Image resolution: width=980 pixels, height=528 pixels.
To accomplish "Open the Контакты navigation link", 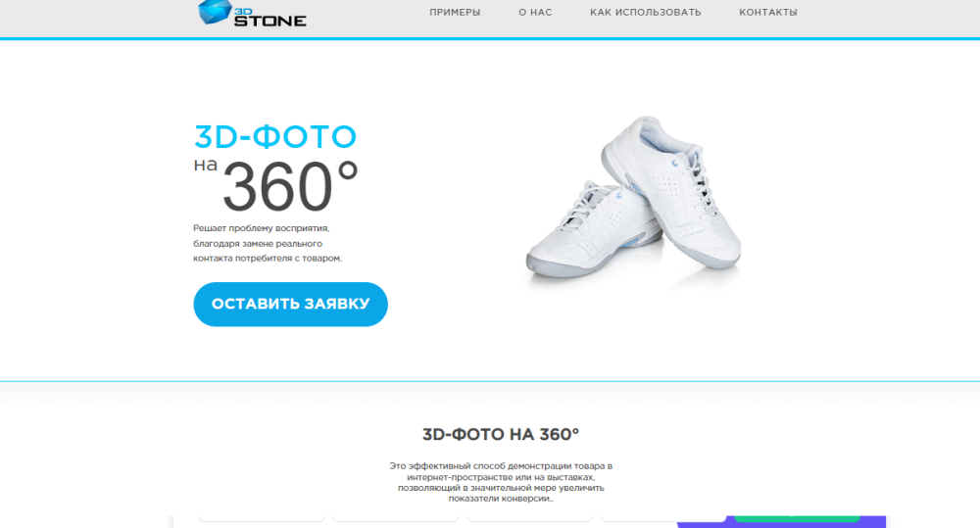I will (767, 13).
